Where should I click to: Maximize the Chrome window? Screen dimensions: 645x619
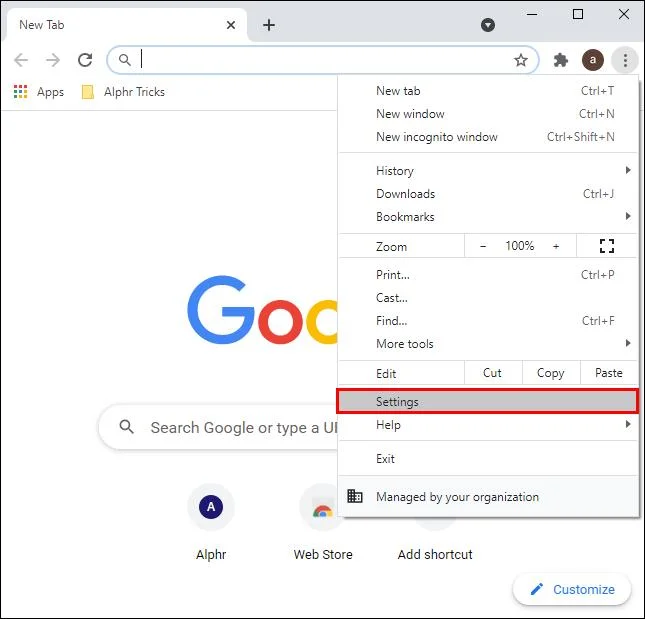(578, 14)
